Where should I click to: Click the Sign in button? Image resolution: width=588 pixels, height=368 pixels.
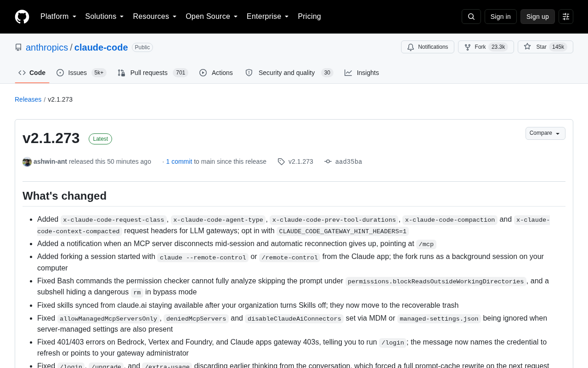click(501, 17)
